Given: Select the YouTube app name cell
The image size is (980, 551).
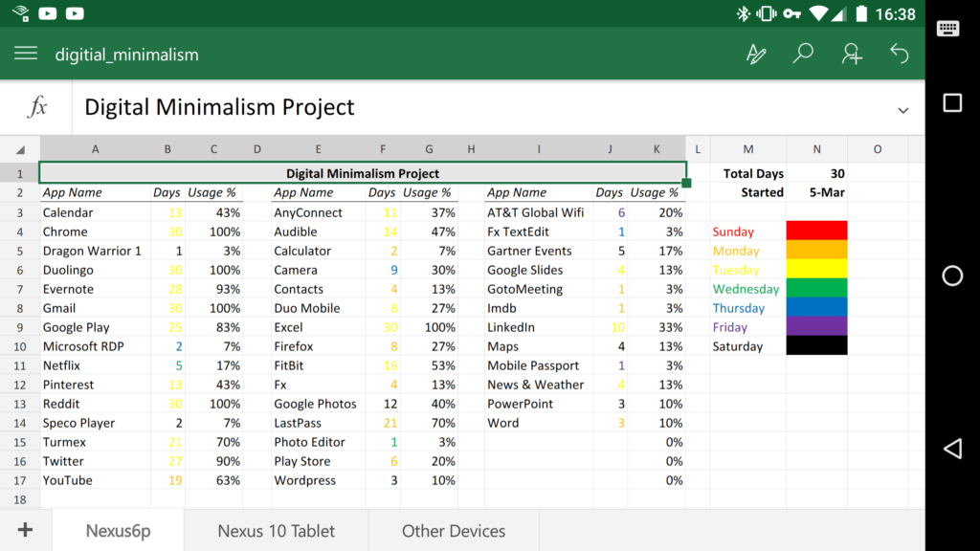Looking at the screenshot, I should (x=95, y=480).
